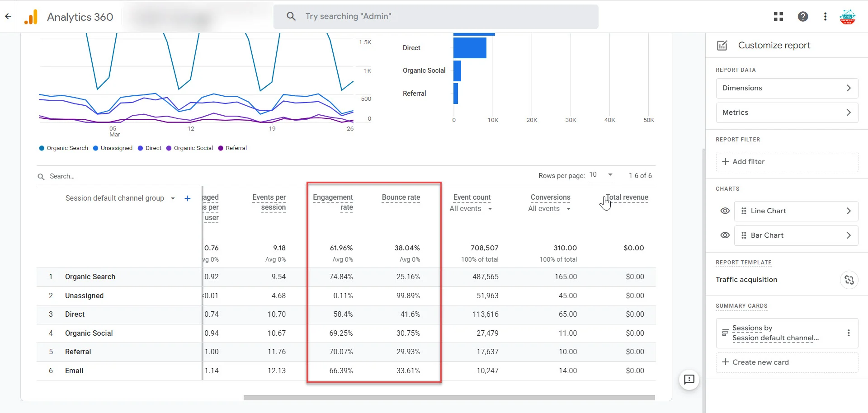Click the Customize report pencil icon
Image resolution: width=868 pixels, height=413 pixels.
click(722, 45)
